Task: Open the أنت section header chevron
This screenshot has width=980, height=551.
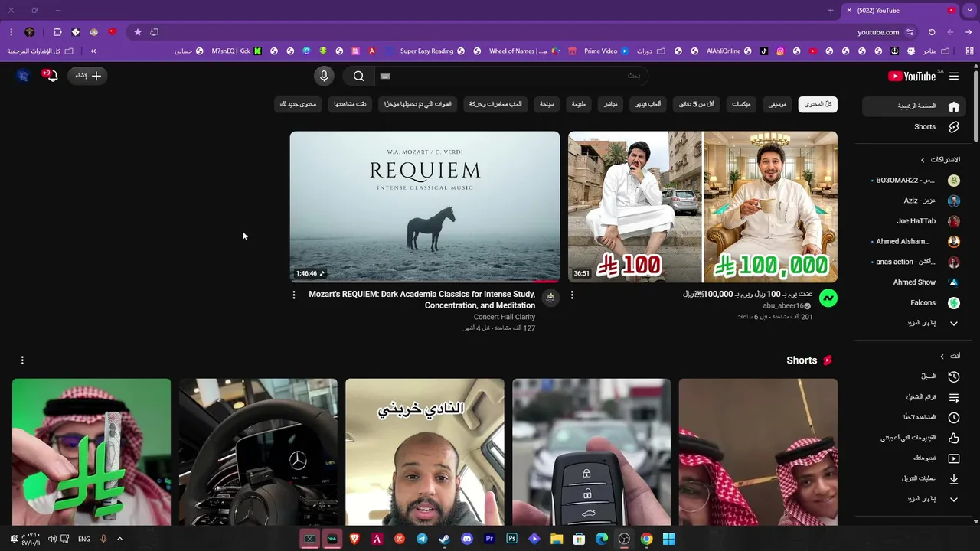Action: (942, 356)
